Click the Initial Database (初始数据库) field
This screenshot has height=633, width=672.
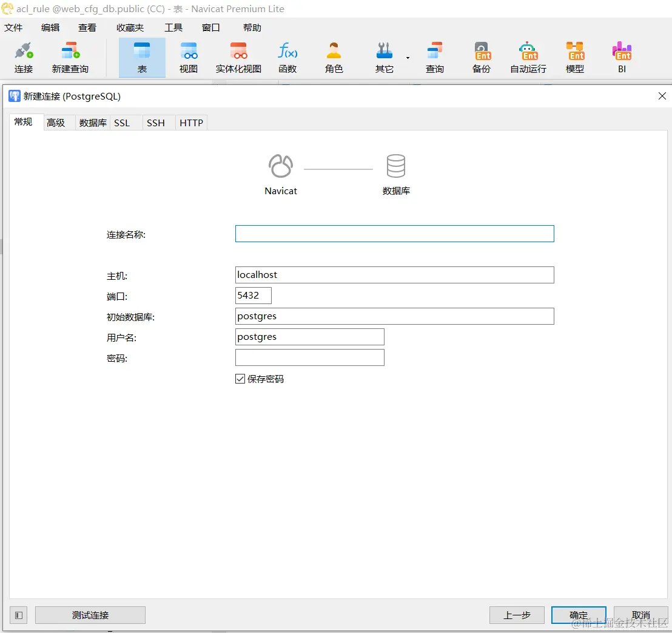[395, 316]
